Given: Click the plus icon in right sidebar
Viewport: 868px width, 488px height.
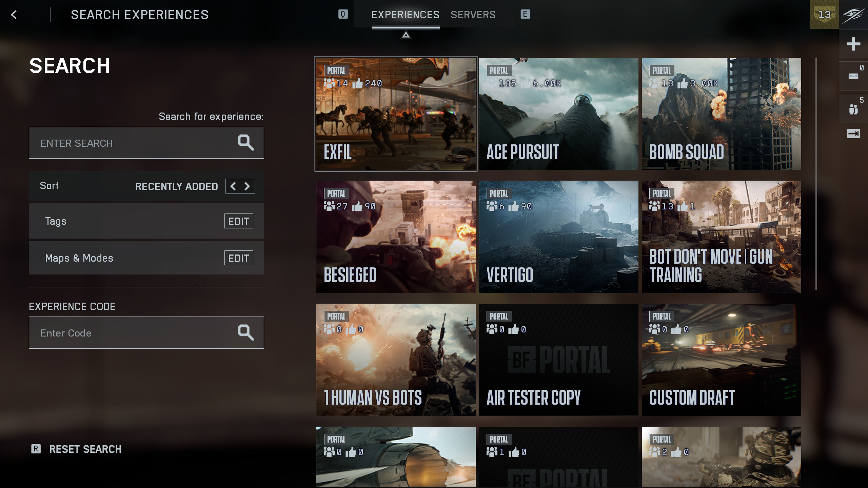Looking at the screenshot, I should 853,44.
